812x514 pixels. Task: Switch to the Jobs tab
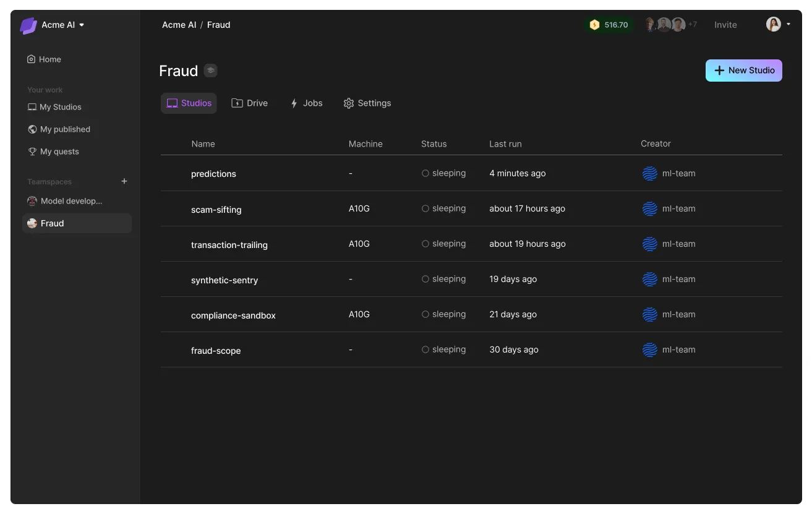point(306,103)
